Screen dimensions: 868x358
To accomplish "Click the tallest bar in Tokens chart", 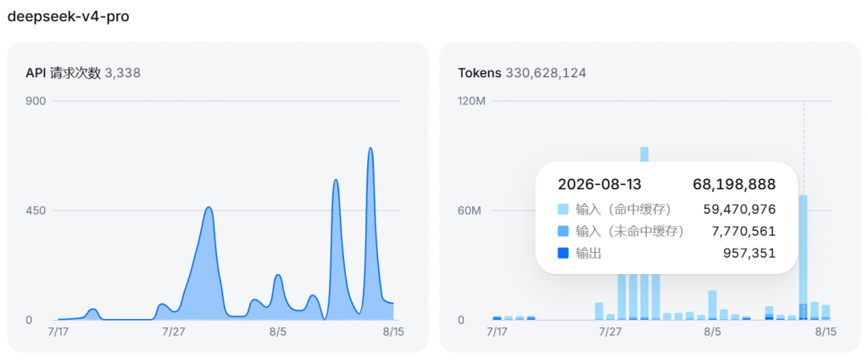I will 644,154.
